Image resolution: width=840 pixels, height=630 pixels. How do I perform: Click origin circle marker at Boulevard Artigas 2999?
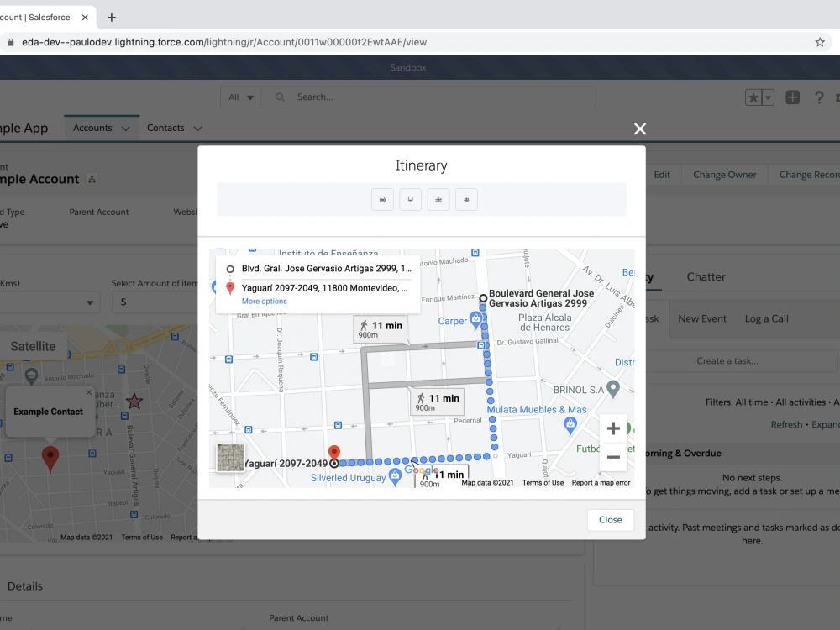click(x=483, y=298)
